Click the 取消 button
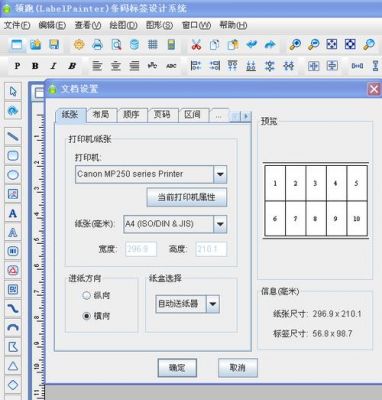The image size is (382, 400). (238, 368)
